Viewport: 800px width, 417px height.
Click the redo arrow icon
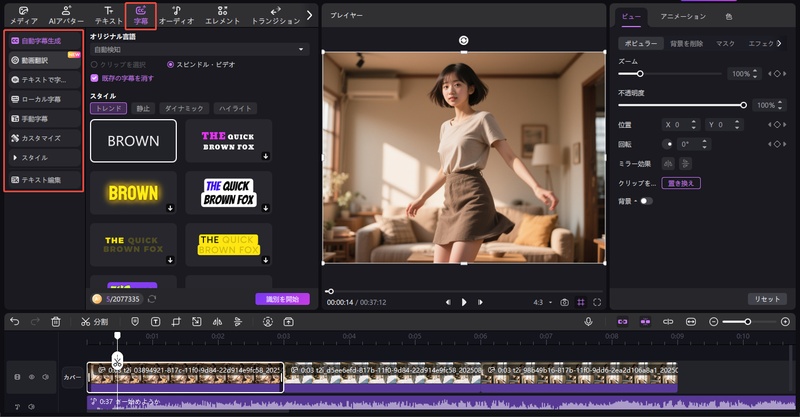click(35, 322)
